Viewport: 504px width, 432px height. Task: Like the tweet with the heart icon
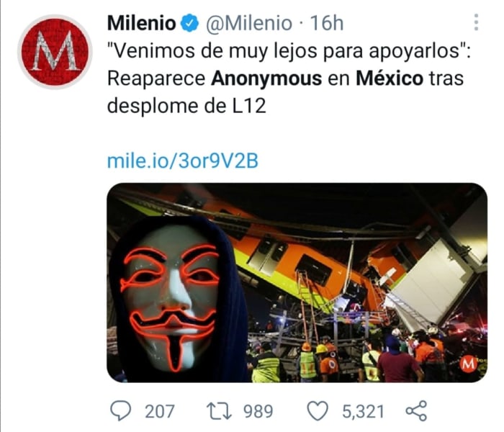coord(318,411)
